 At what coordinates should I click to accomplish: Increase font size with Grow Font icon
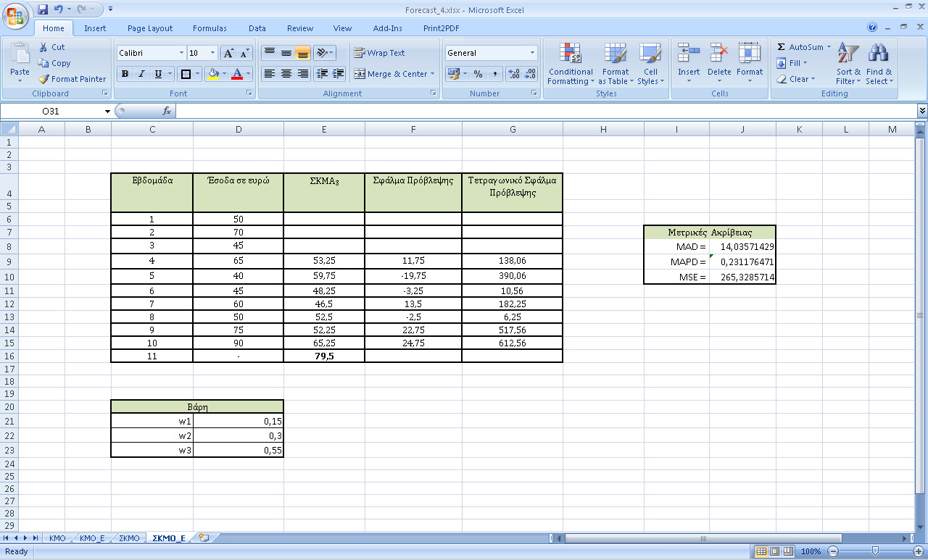(x=228, y=53)
